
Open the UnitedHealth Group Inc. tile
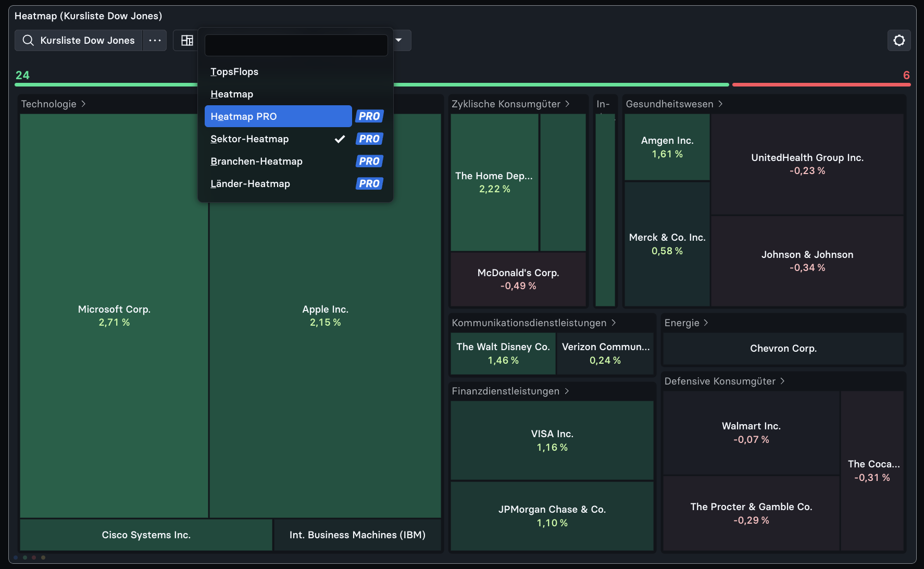click(x=807, y=164)
